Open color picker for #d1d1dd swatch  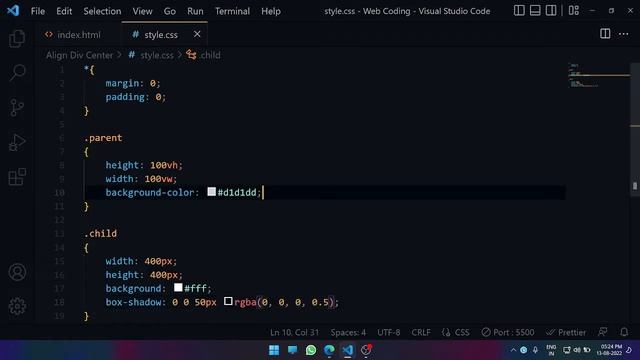tap(211, 191)
